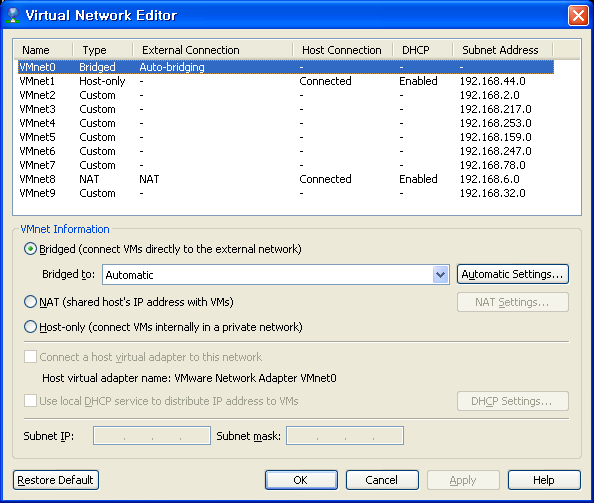
Task: Select the VMnet8 NAT row
Action: 286,179
